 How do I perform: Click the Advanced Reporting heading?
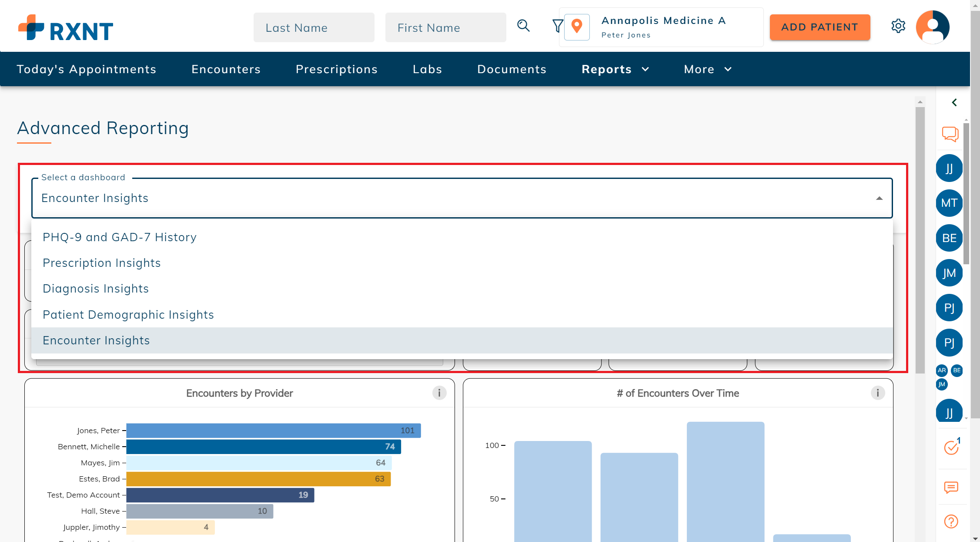pos(103,128)
